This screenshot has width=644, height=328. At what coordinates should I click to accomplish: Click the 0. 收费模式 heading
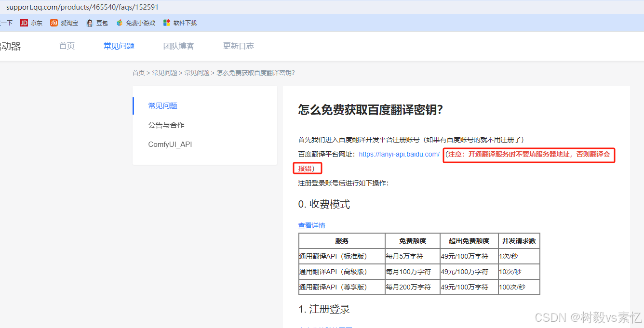[324, 204]
